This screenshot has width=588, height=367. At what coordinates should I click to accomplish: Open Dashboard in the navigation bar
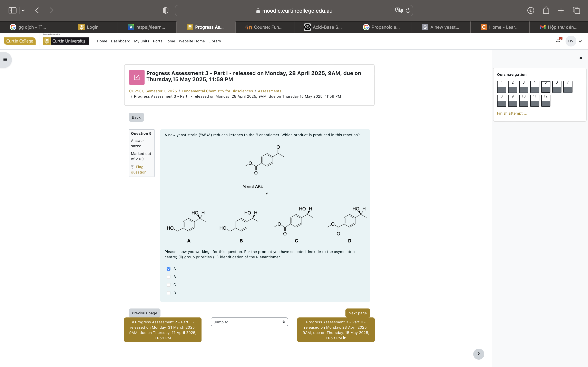point(120,41)
